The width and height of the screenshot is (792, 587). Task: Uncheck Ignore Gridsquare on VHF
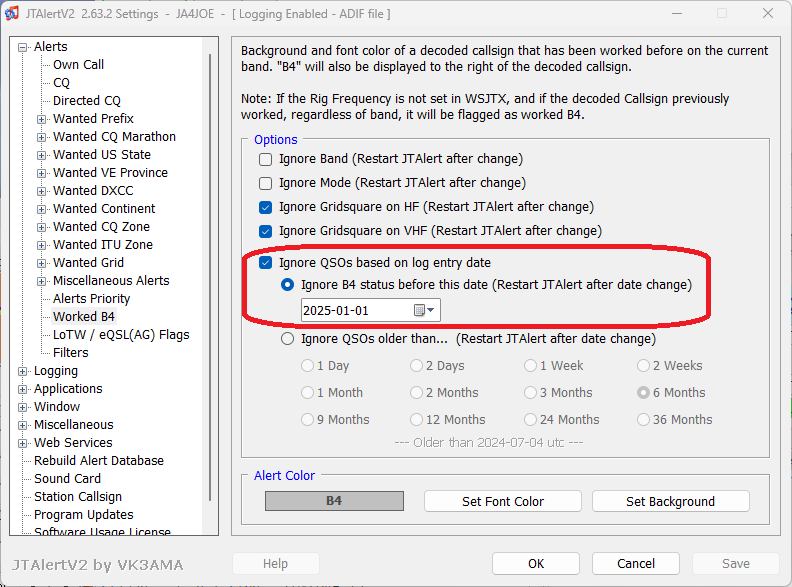click(x=265, y=231)
